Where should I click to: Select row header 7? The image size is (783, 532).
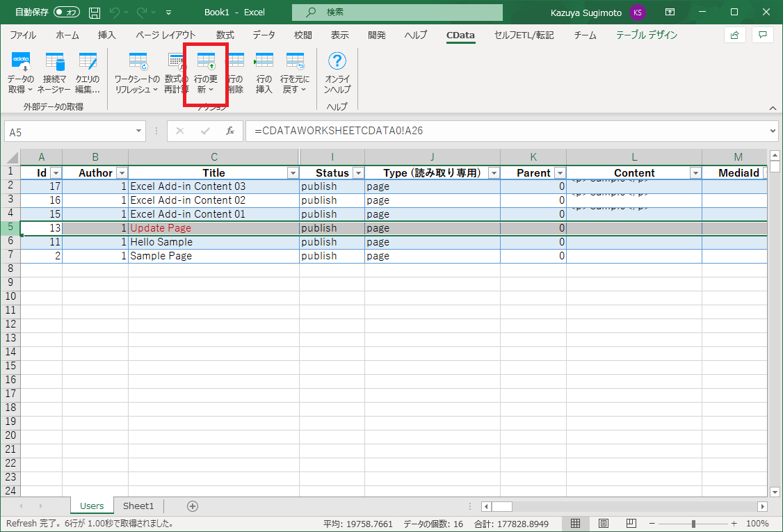tap(10, 255)
